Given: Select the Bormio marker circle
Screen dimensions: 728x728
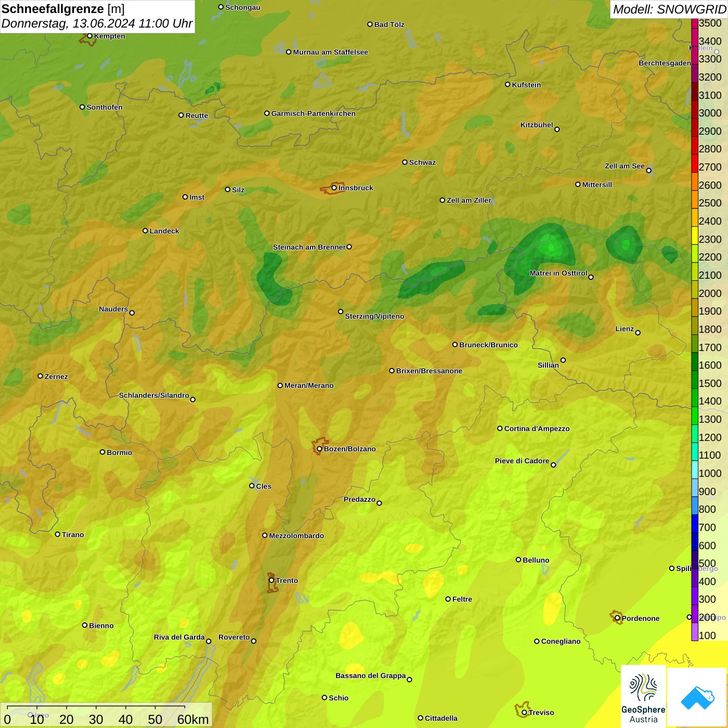Looking at the screenshot, I should (x=102, y=452).
